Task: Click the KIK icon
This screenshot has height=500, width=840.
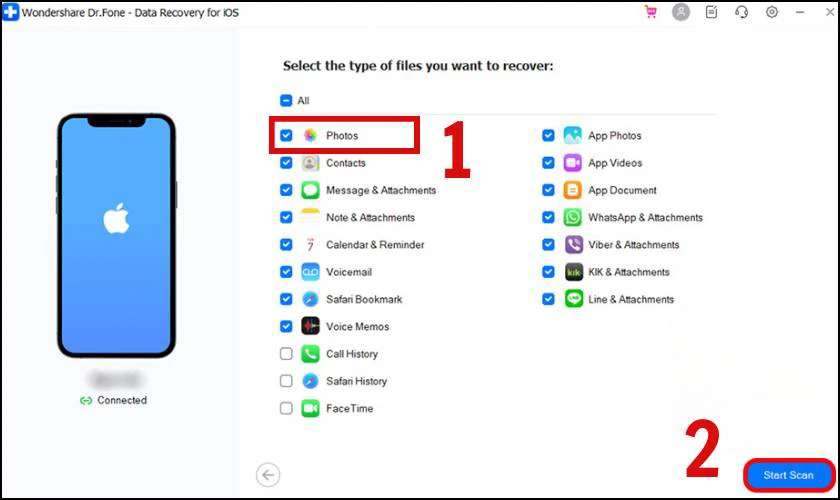Action: 574,272
